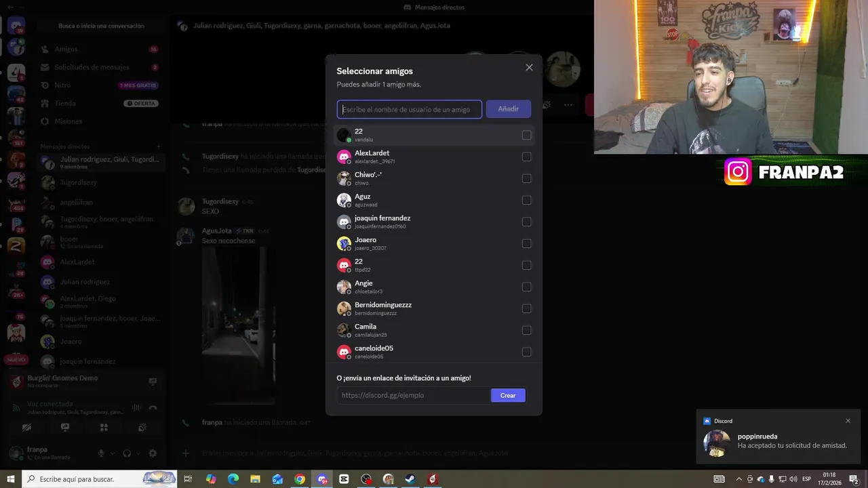Show hidden system tray icons
This screenshot has width=868, height=488.
[738, 479]
